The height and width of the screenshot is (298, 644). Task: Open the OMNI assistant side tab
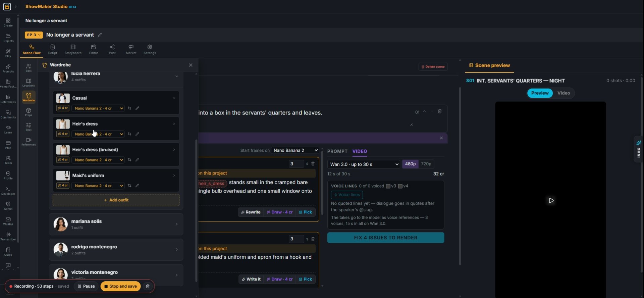639,150
